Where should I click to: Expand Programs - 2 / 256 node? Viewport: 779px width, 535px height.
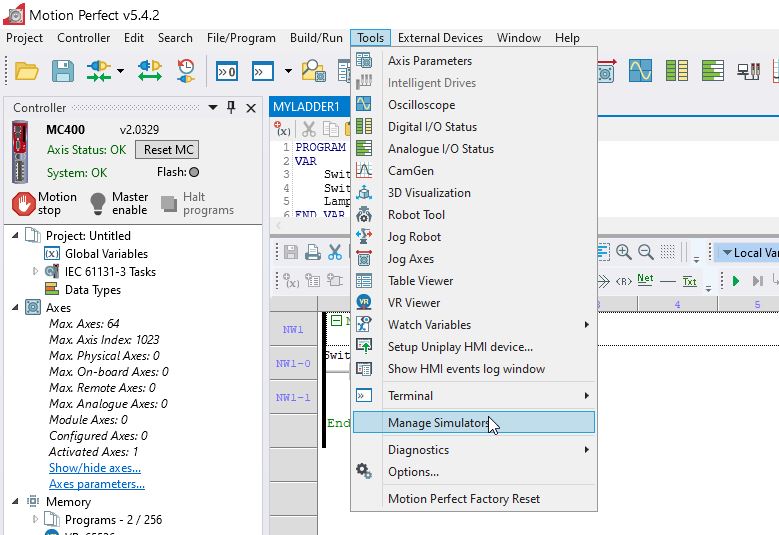[x=35, y=519]
